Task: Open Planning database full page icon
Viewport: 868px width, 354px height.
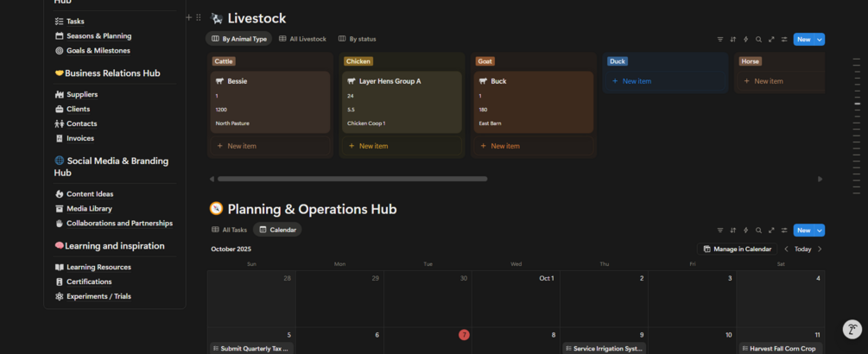Action: click(x=771, y=230)
